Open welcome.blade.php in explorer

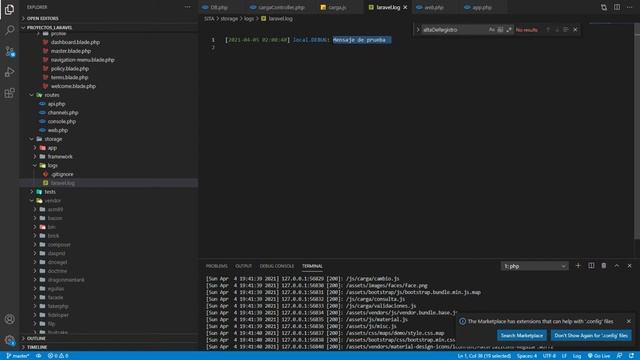(x=73, y=86)
